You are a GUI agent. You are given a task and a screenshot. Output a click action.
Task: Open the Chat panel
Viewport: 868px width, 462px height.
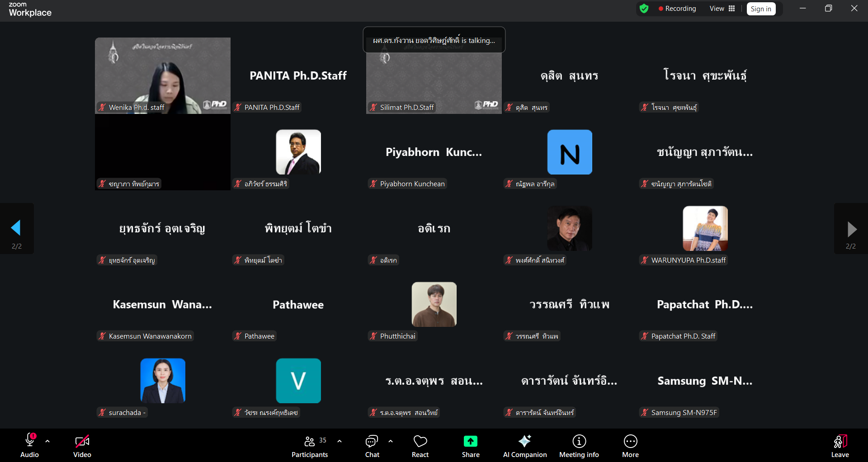(x=372, y=446)
